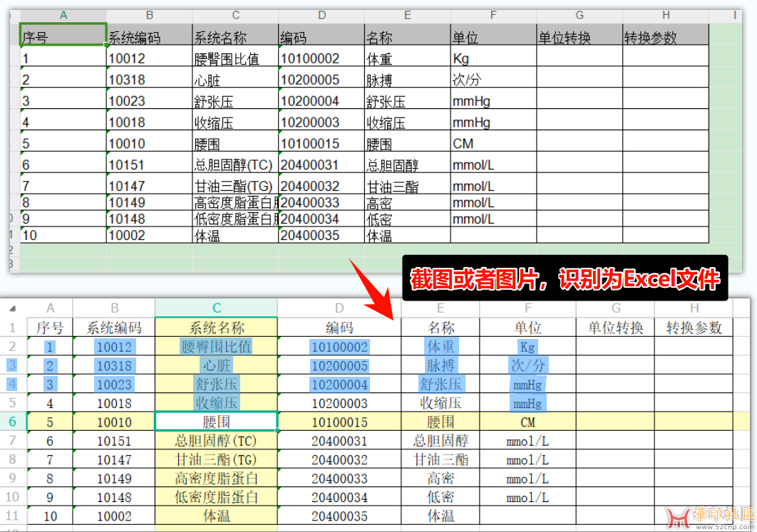Select column E header in lower spreadsheet
The image size is (757, 532).
441,308
